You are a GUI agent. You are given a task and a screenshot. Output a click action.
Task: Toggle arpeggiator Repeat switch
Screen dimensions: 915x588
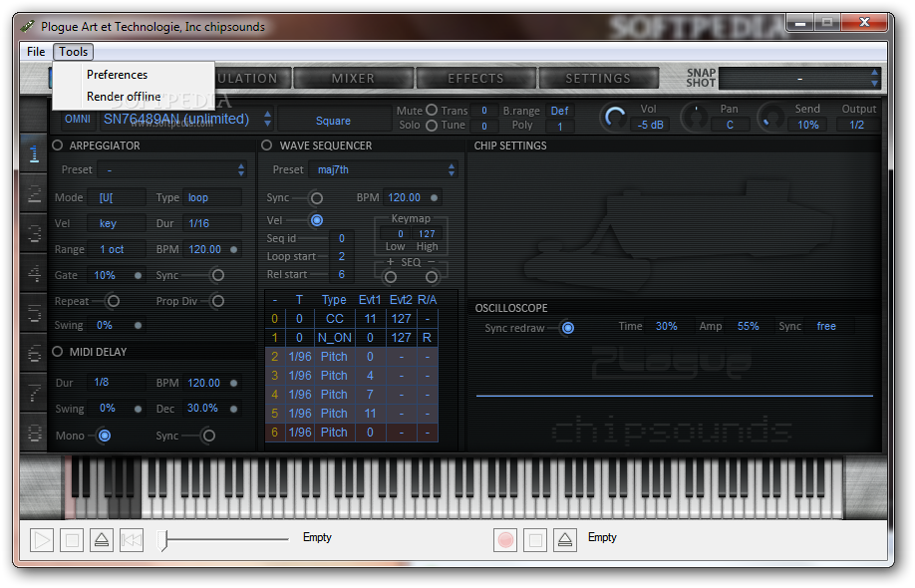click(x=114, y=301)
